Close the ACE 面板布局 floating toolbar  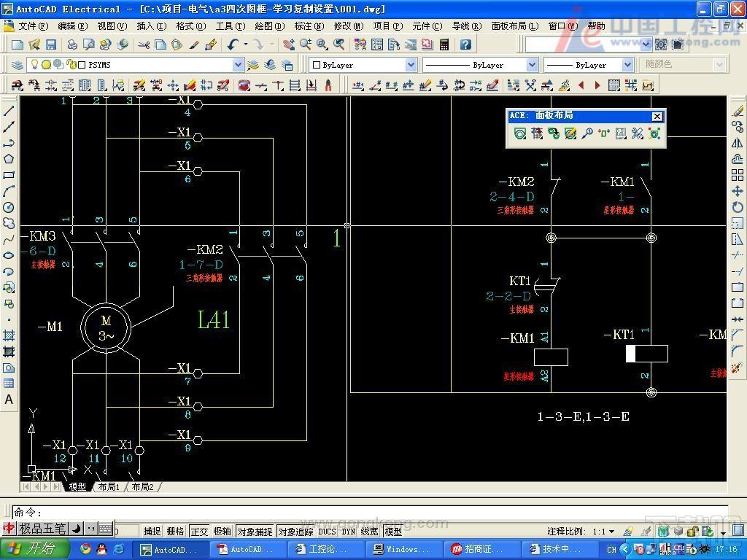tap(657, 116)
